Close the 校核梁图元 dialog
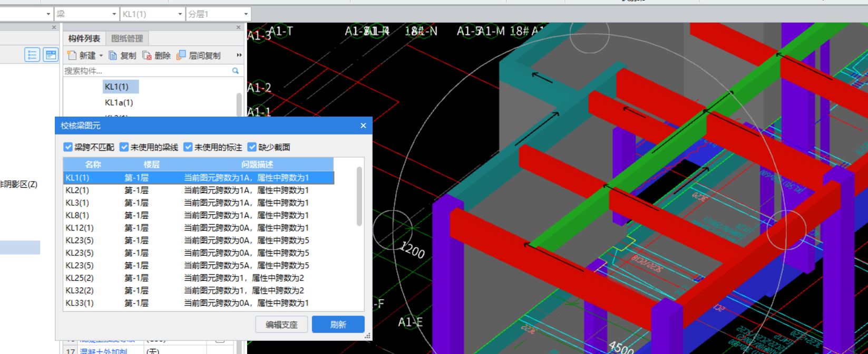The height and width of the screenshot is (354, 868). click(363, 126)
